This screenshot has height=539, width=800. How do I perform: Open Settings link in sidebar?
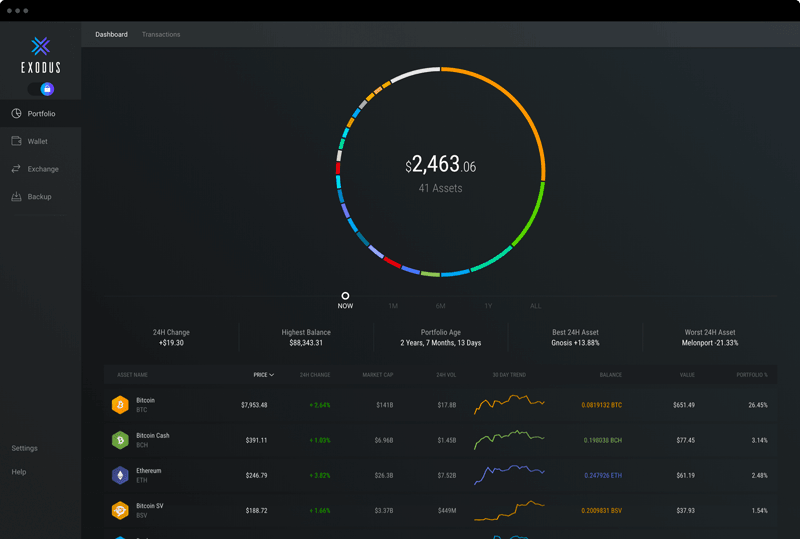pos(24,448)
